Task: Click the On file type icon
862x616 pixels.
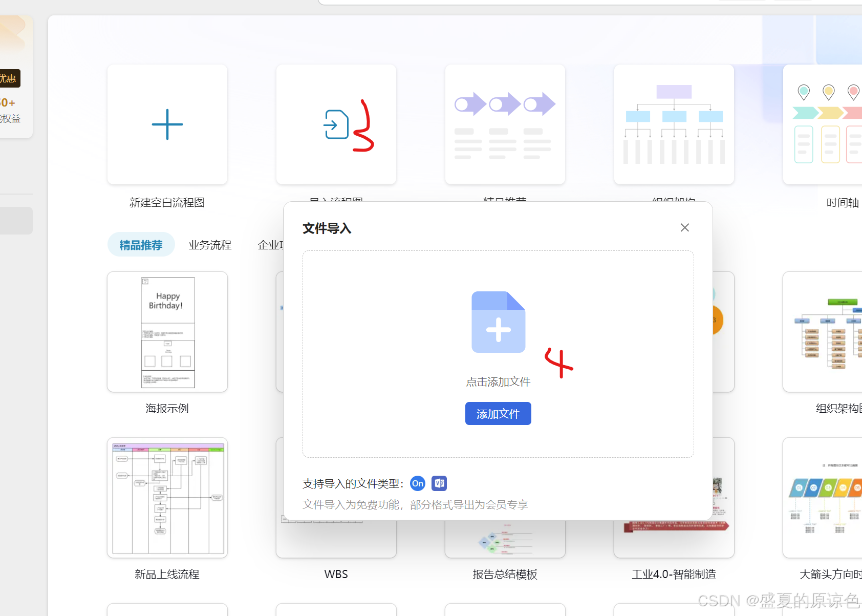Action: [418, 483]
